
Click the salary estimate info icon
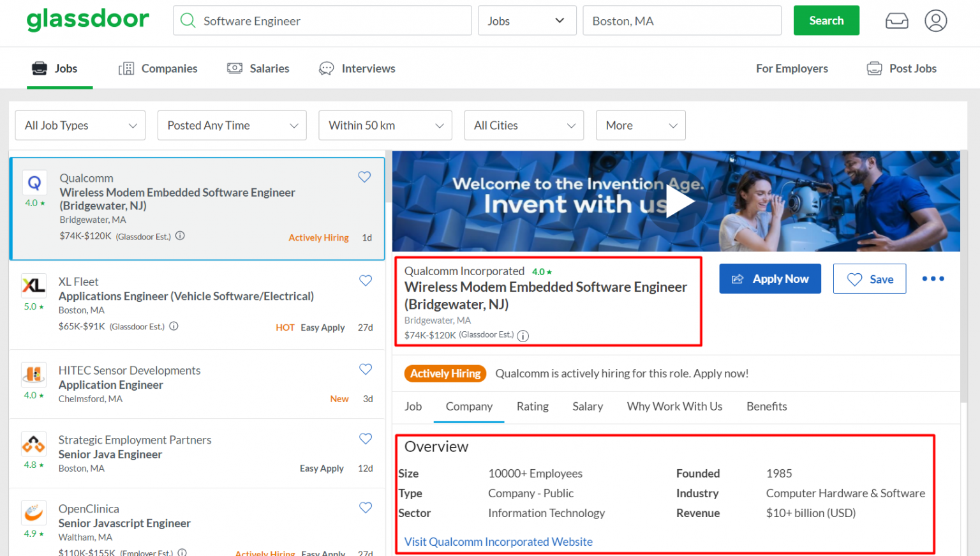180,236
